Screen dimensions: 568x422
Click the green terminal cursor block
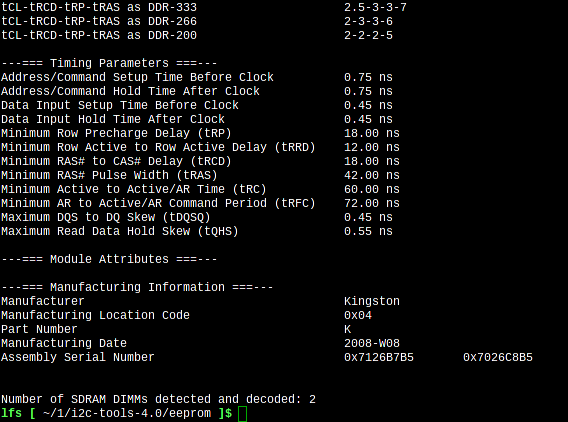click(242, 414)
